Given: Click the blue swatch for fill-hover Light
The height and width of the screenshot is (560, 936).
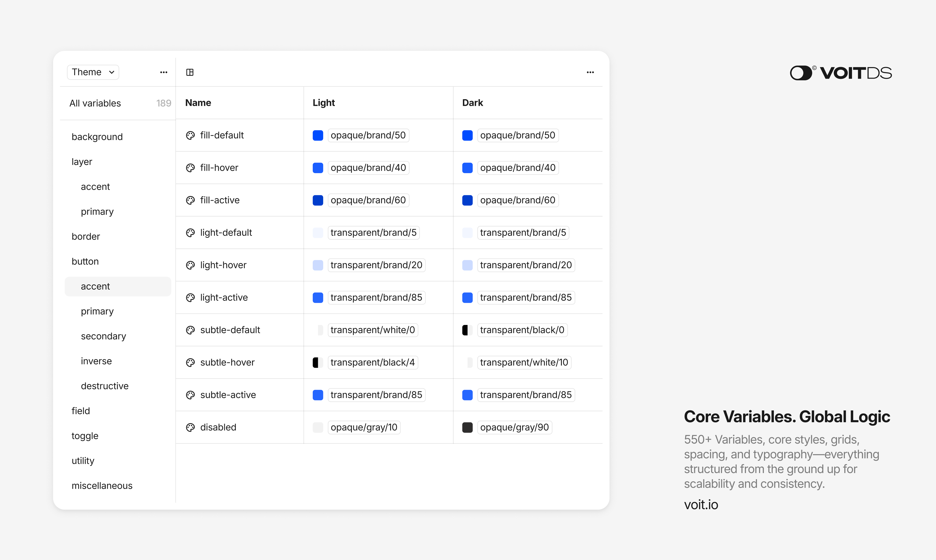Looking at the screenshot, I should click(317, 168).
